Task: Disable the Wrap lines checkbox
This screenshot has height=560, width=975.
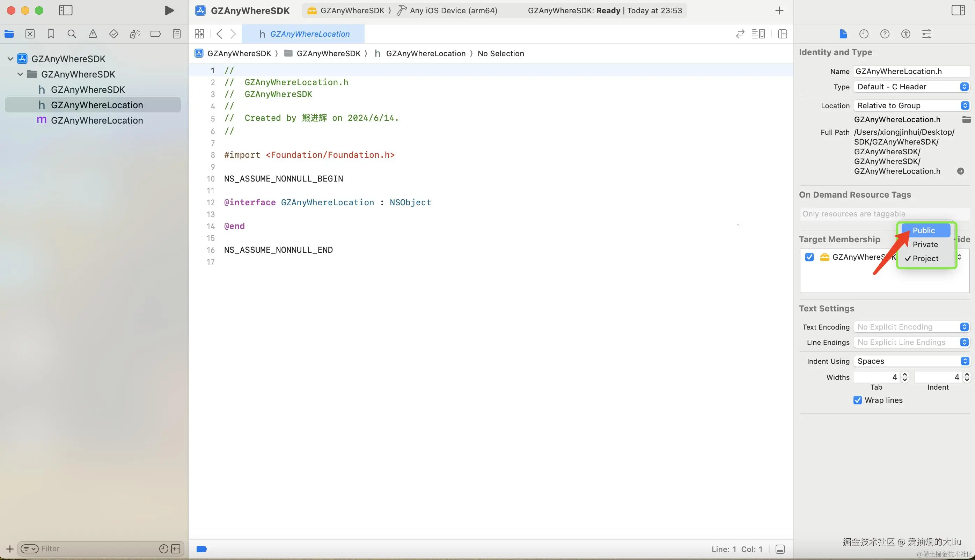Action: [857, 400]
